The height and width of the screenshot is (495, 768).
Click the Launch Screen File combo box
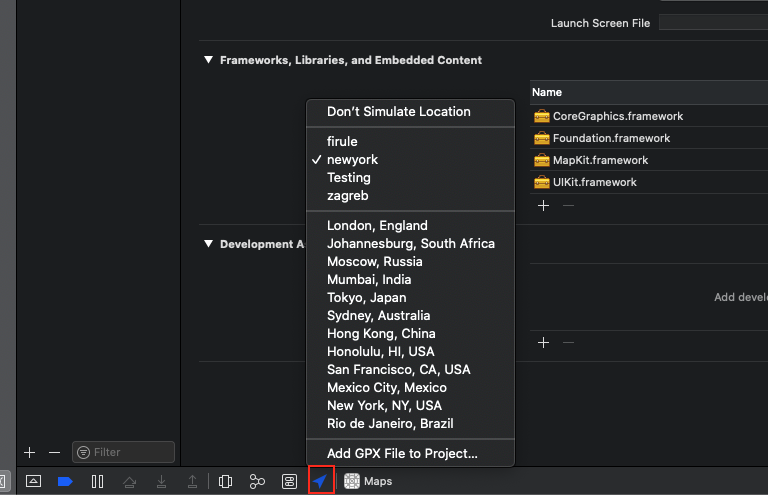pyautogui.click(x=712, y=22)
